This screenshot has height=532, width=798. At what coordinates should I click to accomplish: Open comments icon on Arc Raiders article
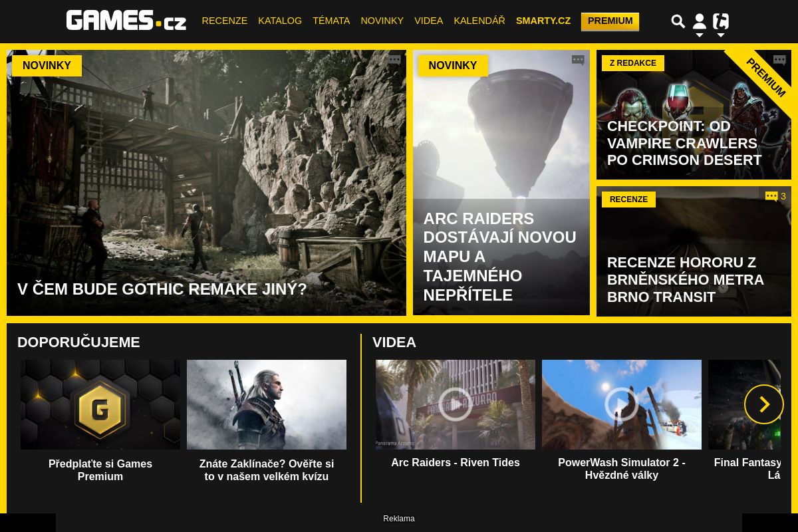coord(578,60)
